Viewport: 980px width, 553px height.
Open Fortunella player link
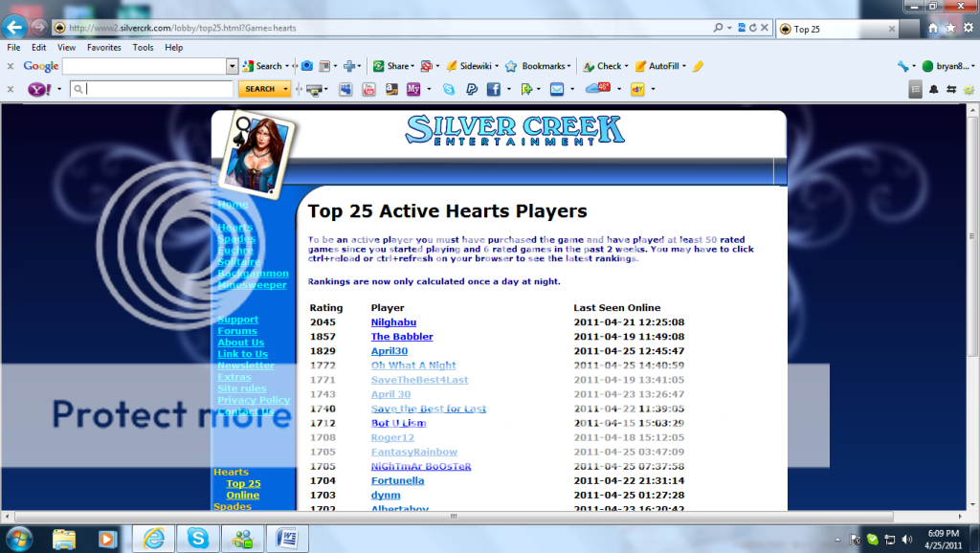coord(397,481)
